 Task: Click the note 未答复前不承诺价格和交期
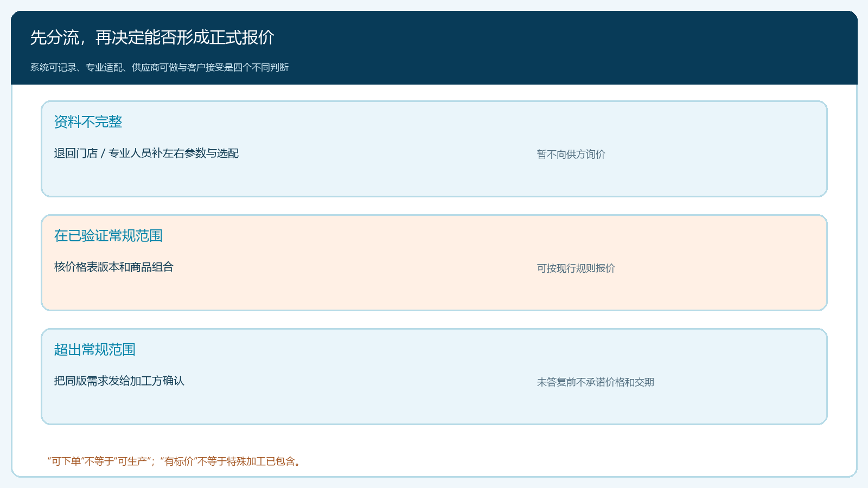click(x=596, y=382)
